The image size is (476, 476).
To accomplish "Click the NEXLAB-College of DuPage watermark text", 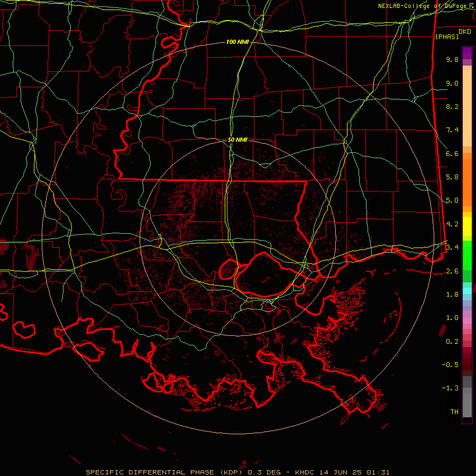I will [426, 6].
